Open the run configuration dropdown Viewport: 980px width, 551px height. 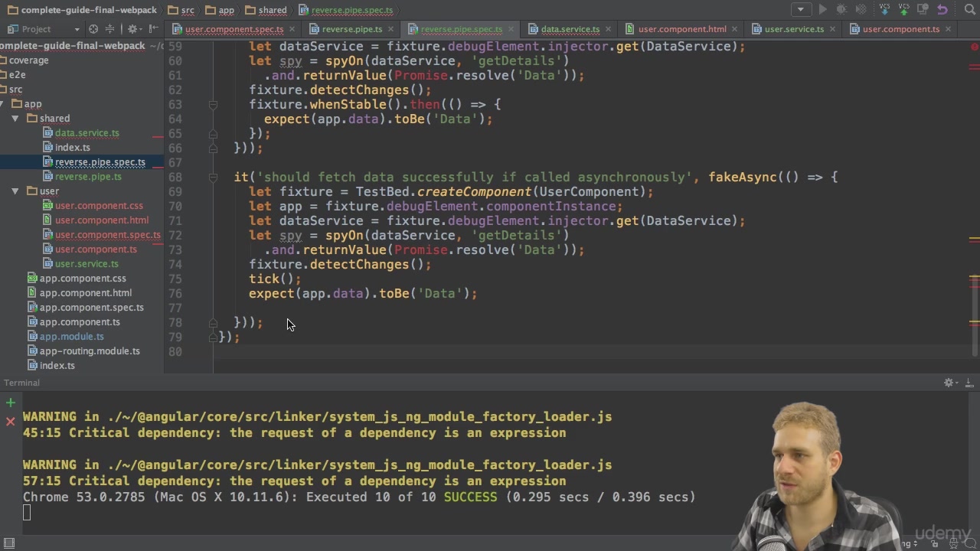tap(801, 10)
